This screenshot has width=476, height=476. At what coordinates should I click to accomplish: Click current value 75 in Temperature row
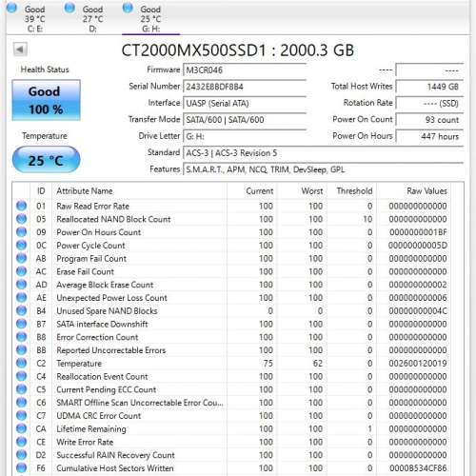(268, 364)
